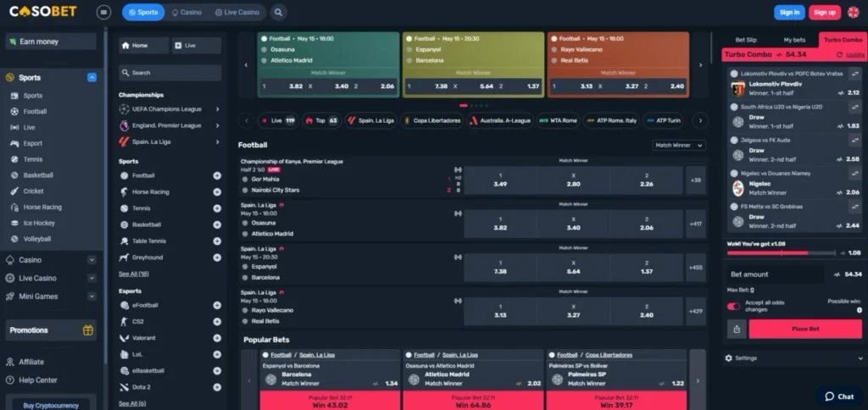The height and width of the screenshot is (410, 868).
Task: Click the sportsbook Search field
Action: [x=170, y=73]
